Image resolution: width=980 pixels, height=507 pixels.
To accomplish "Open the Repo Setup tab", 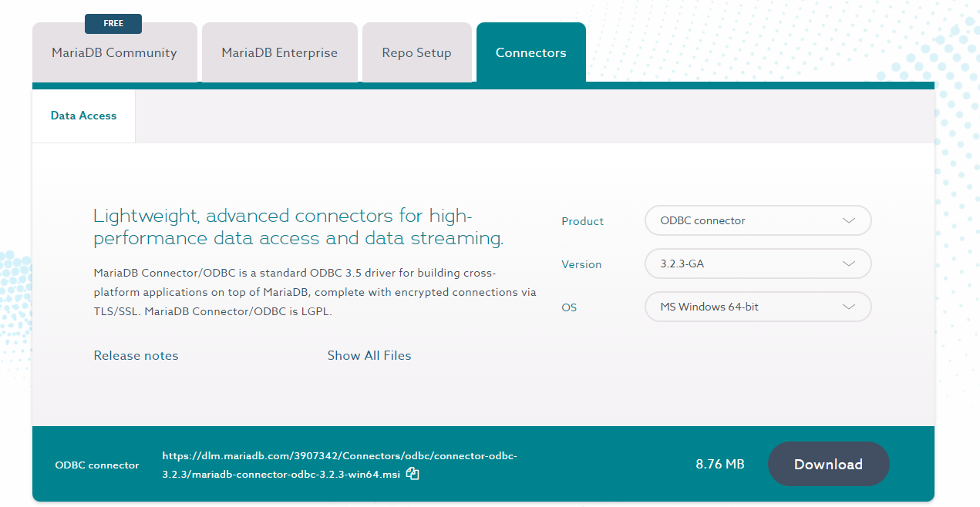I will pyautogui.click(x=416, y=52).
